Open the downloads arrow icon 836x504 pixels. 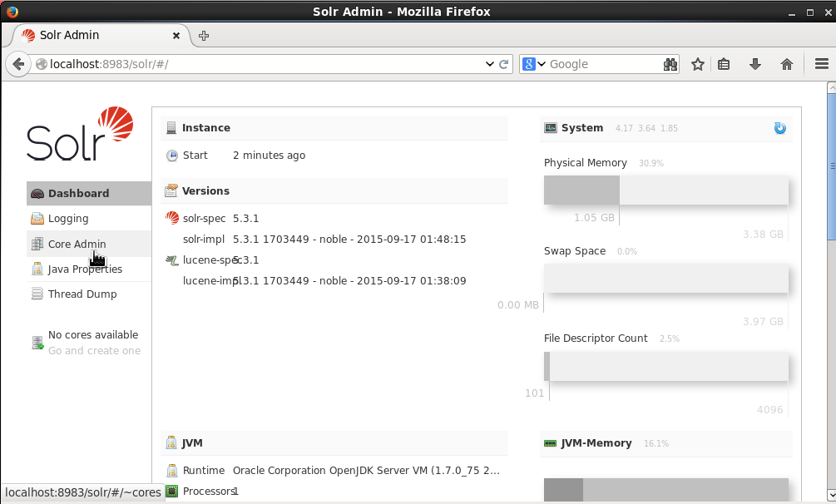(755, 65)
